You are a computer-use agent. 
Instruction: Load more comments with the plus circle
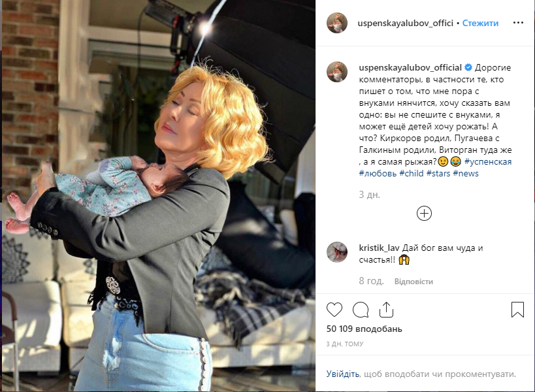tap(424, 214)
